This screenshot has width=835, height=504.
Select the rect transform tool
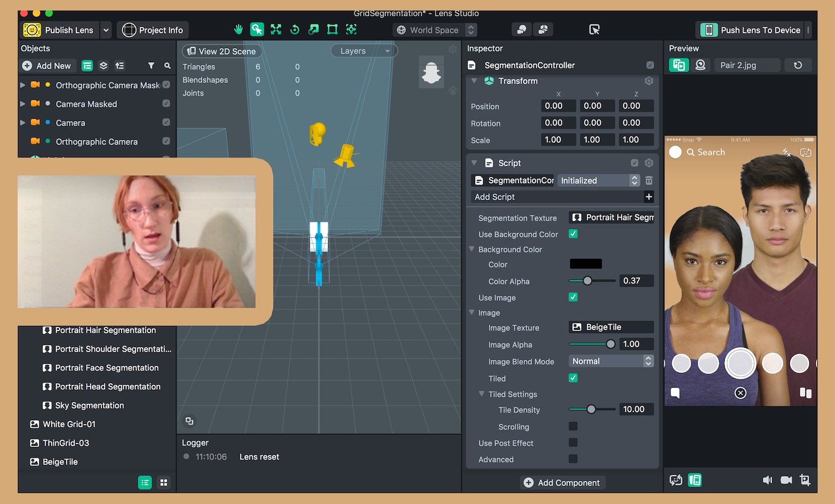pos(332,30)
